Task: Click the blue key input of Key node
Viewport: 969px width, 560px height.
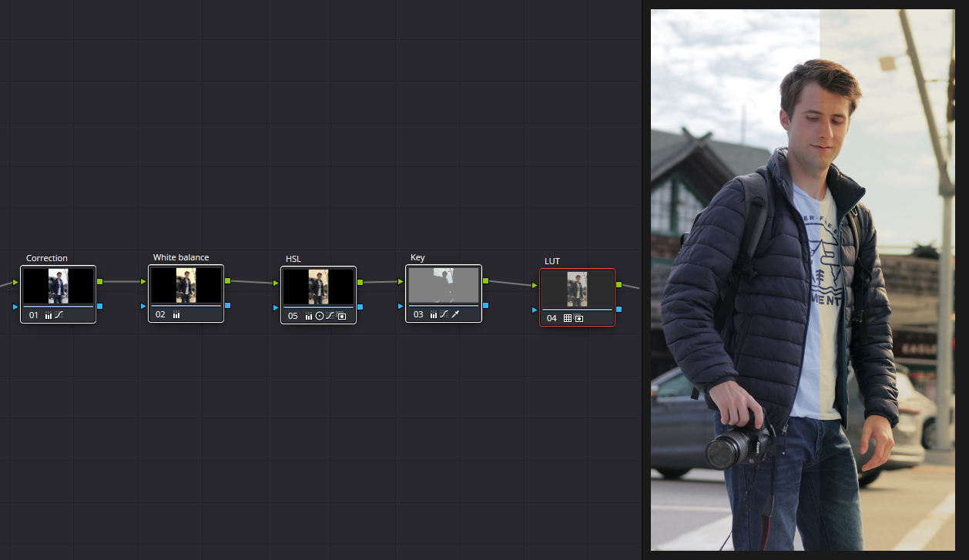Action: point(401,307)
